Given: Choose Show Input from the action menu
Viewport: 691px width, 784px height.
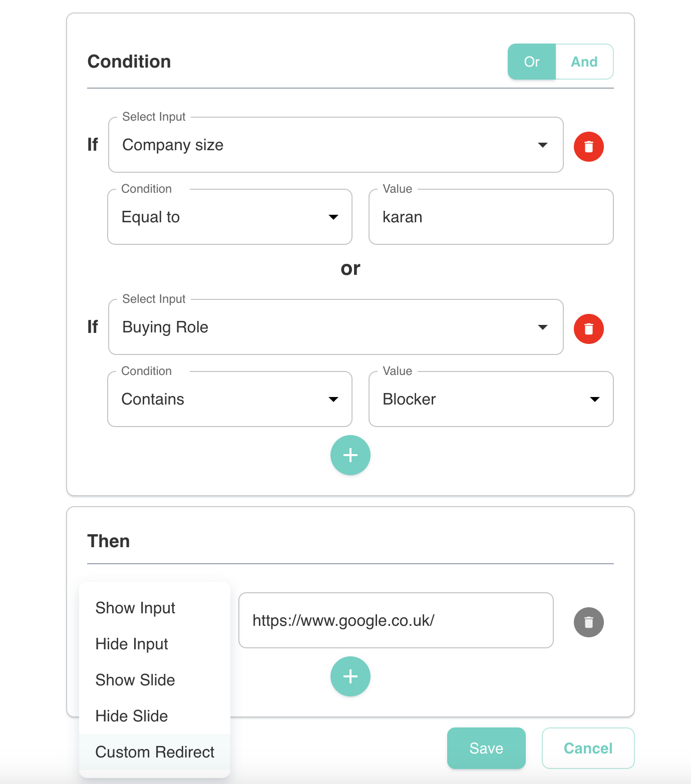Looking at the screenshot, I should tap(135, 608).
